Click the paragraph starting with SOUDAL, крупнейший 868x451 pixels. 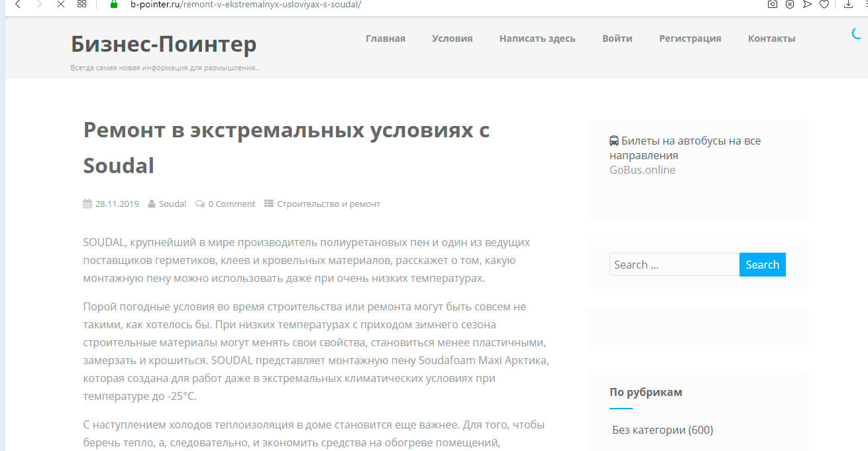307,260
